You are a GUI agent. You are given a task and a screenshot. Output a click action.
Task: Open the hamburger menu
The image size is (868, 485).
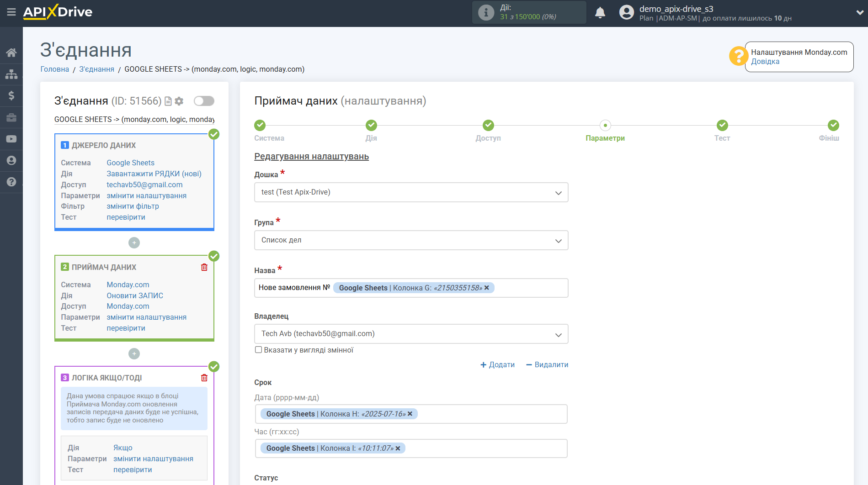click(x=11, y=12)
